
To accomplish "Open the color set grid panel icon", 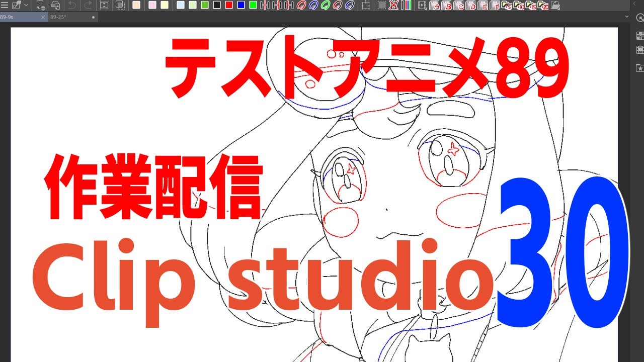I will tap(640, 36).
